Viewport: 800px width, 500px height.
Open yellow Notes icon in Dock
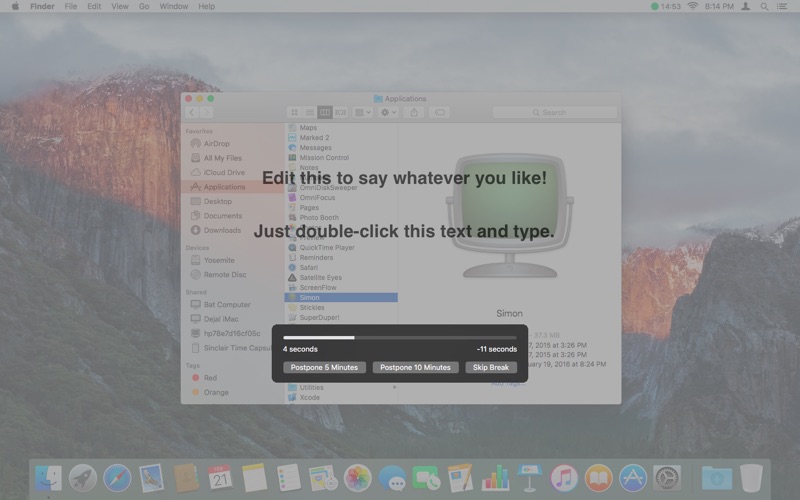[x=255, y=478]
